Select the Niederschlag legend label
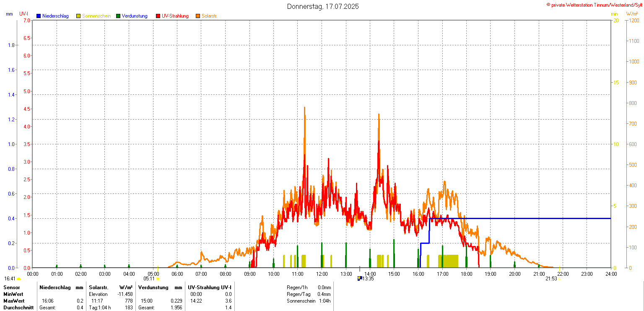 pyautogui.click(x=55, y=16)
